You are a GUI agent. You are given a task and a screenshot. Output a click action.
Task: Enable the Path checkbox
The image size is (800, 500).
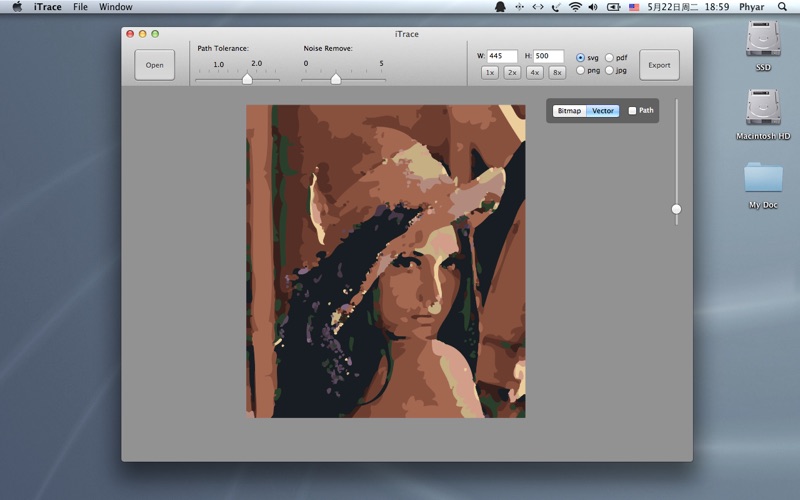pyautogui.click(x=632, y=111)
